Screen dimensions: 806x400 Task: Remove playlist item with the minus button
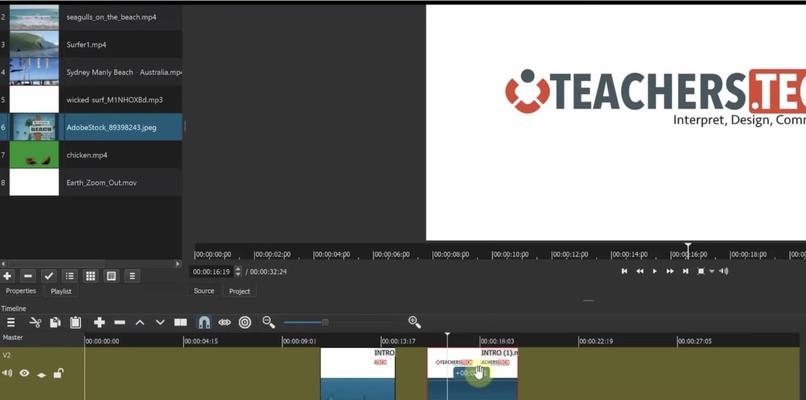click(28, 276)
